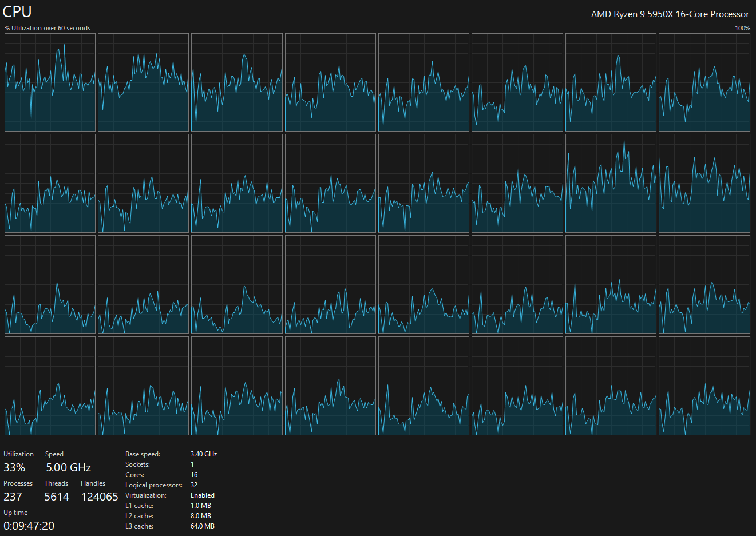Viewport: 756px width, 536px height.
Task: Select the AMD Ryzen 9 5950X processor name
Action: pos(670,14)
